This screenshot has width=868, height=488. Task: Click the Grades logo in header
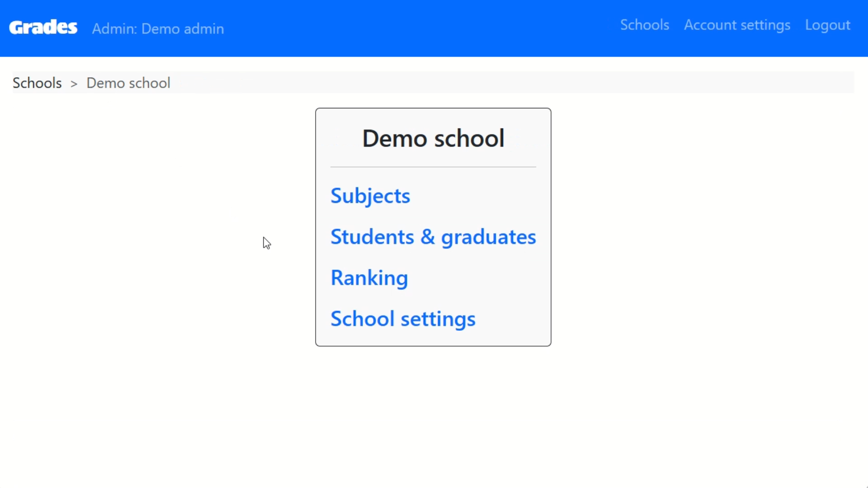[43, 28]
